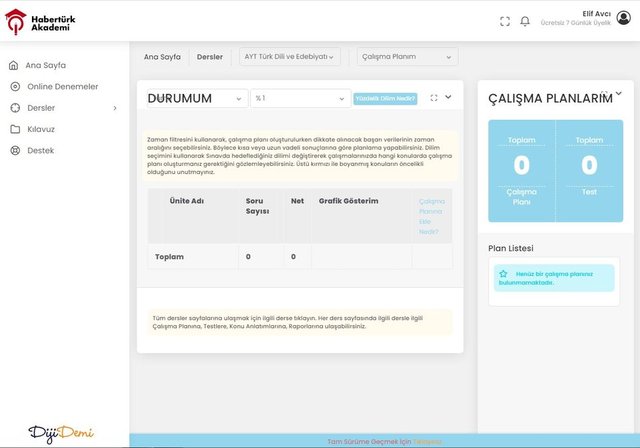Image resolution: width=640 pixels, height=448 pixels.
Task: Click the Çalışma Planına Ekle Nedir? link
Action: [431, 216]
